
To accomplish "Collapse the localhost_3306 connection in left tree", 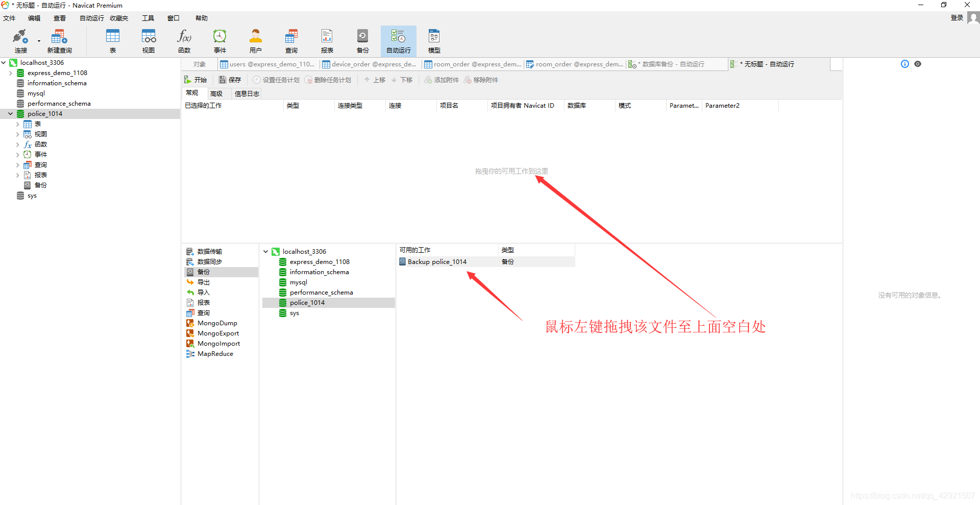I will pos(4,63).
